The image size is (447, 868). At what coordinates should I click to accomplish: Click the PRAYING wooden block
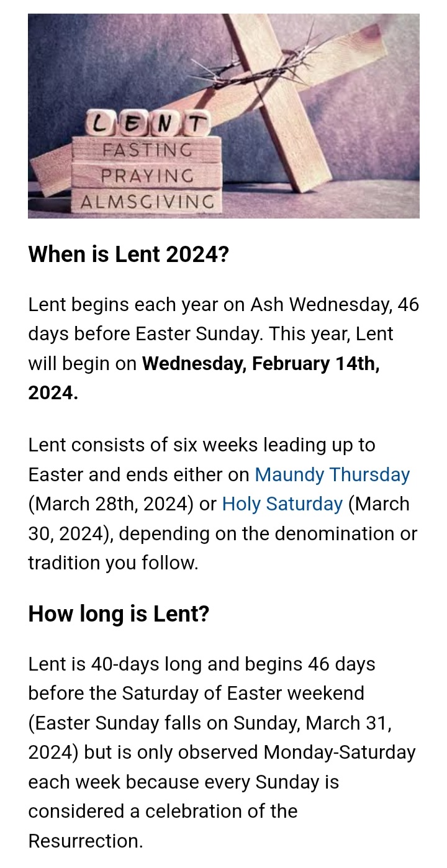point(148,176)
